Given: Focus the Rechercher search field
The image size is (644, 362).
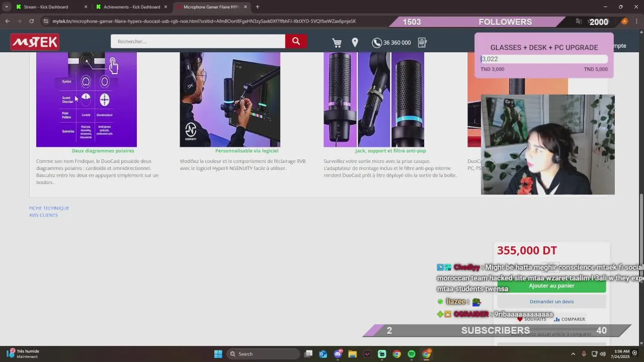Looking at the screenshot, I should (x=198, y=42).
